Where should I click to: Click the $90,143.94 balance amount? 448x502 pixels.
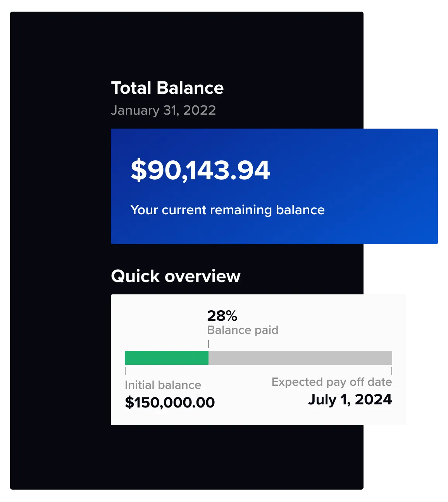click(200, 170)
